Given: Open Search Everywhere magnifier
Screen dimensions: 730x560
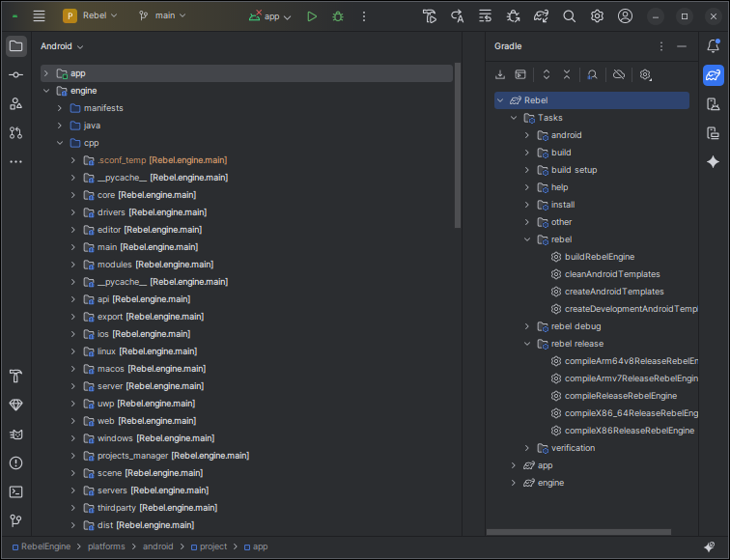Looking at the screenshot, I should 569,16.
